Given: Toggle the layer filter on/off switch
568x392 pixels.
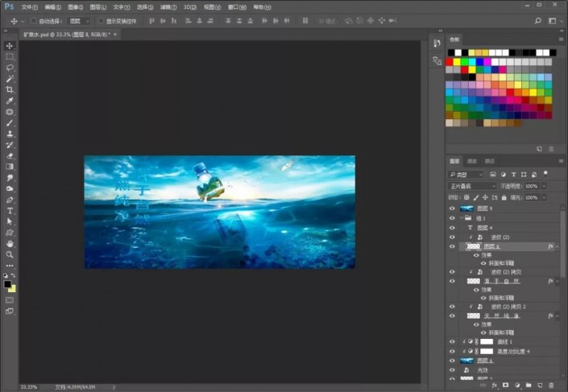Looking at the screenshot, I should coord(545,173).
